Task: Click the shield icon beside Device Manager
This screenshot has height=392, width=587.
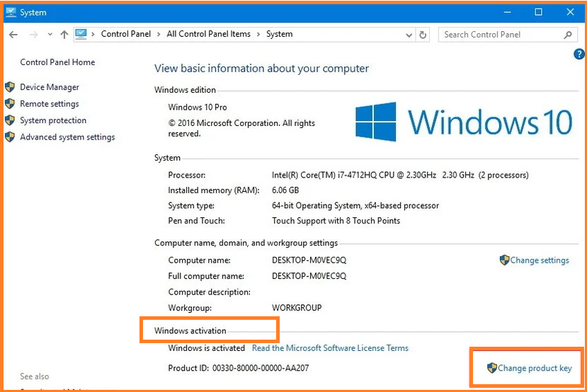Action: tap(10, 87)
